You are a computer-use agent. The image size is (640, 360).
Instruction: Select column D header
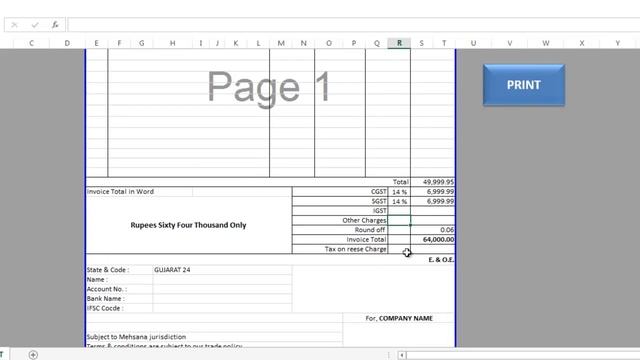click(x=67, y=43)
